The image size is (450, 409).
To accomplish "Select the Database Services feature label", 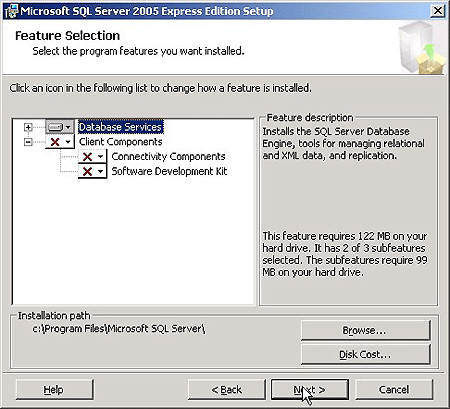I will tap(121, 127).
